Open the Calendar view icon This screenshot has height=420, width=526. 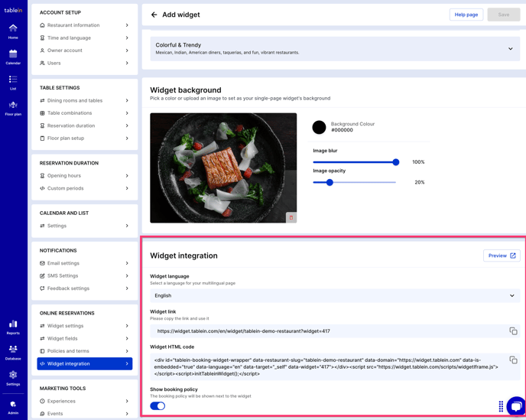(x=13, y=57)
